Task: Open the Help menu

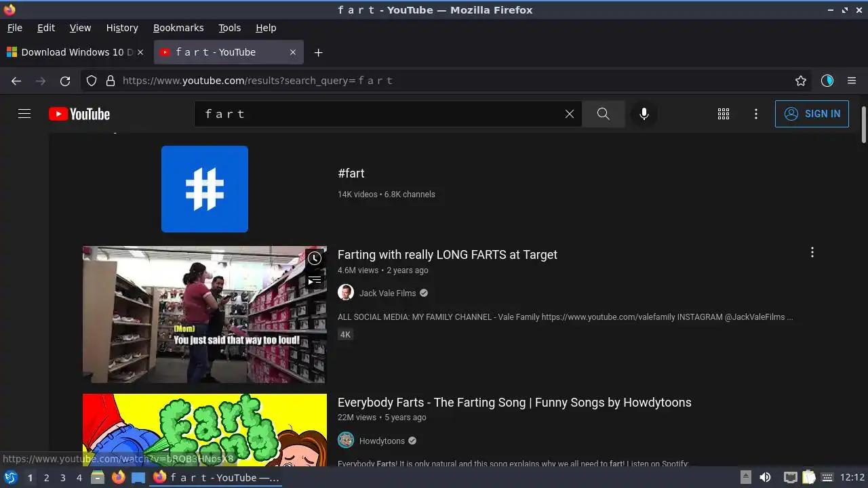Action: 266,28
